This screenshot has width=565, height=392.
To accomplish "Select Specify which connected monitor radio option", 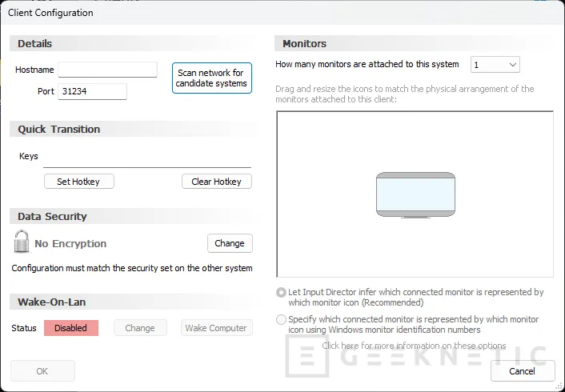I will [281, 319].
